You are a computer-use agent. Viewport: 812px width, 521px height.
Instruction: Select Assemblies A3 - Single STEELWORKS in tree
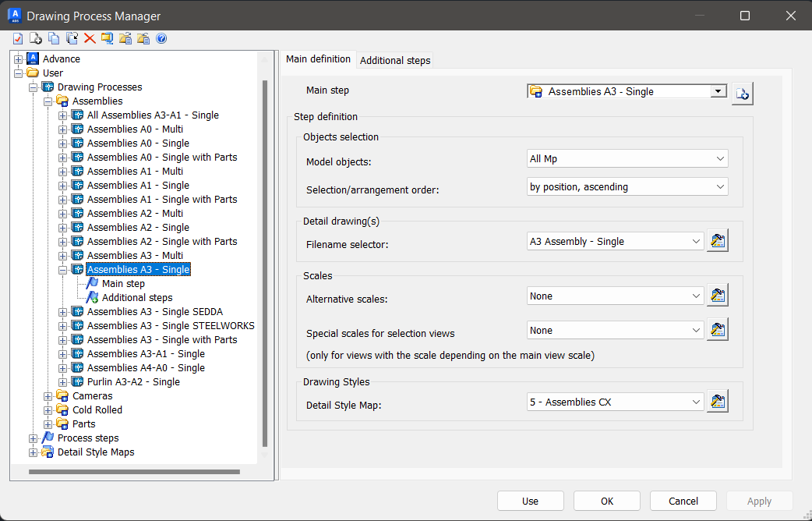[171, 325]
